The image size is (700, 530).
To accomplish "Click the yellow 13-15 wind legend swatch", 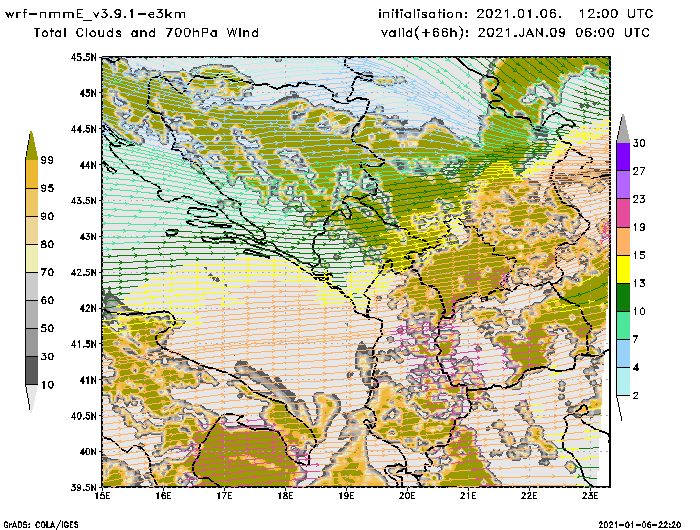I will [623, 269].
